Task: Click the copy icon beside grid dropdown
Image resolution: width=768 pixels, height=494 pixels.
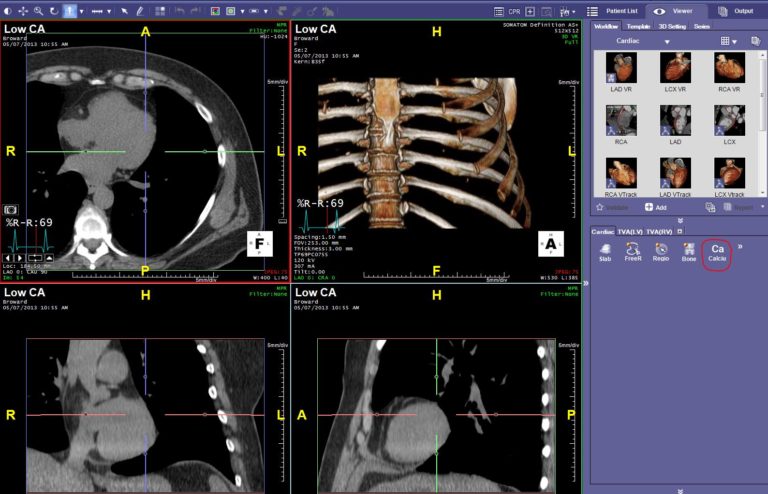Action: pyautogui.click(x=755, y=41)
